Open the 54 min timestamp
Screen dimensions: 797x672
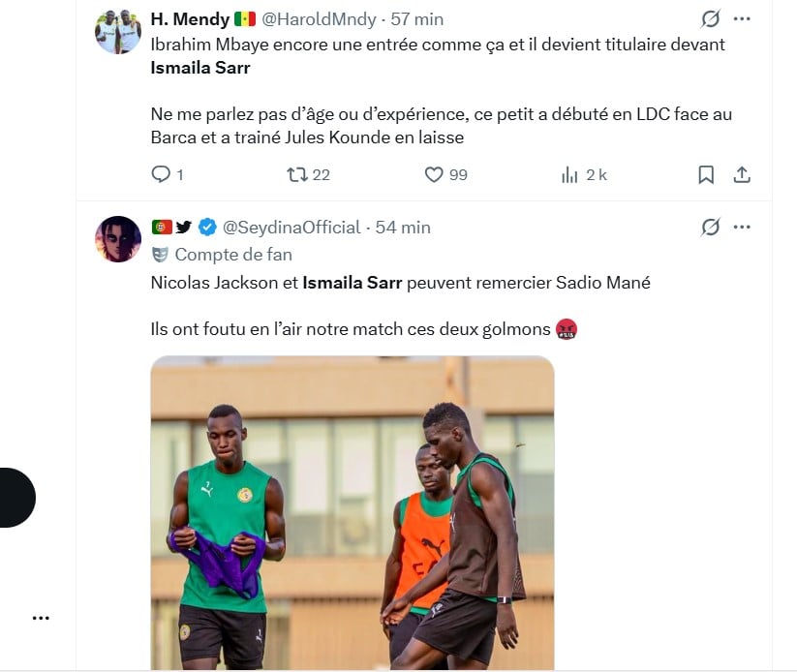coord(403,228)
